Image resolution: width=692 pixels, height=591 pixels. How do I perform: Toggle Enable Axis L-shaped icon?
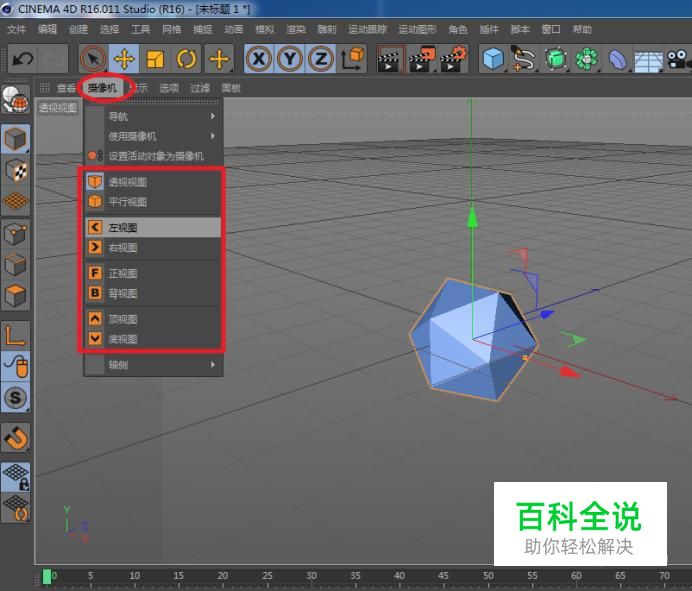[15, 335]
